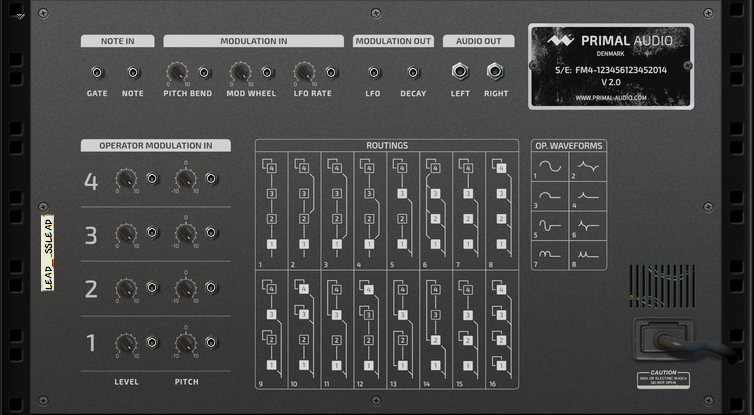Image resolution: width=754 pixels, height=415 pixels.
Task: Click routing diagram number 12
Action: tap(370, 329)
